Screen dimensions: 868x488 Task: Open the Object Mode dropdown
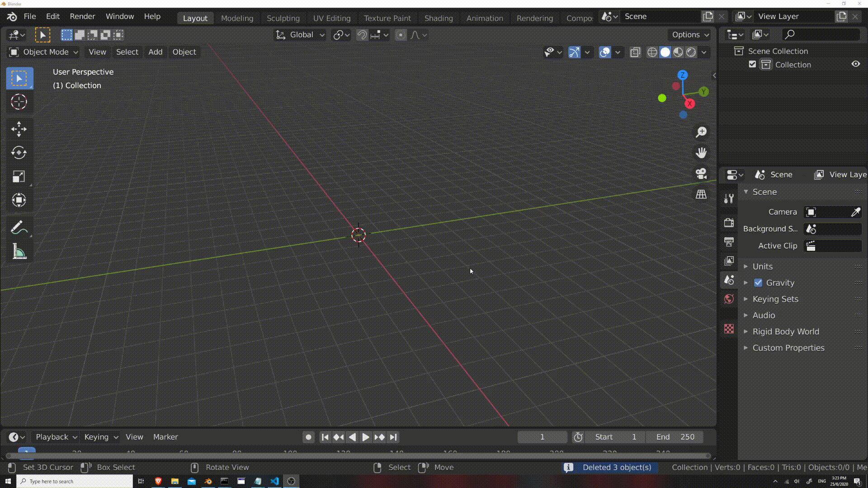(43, 52)
